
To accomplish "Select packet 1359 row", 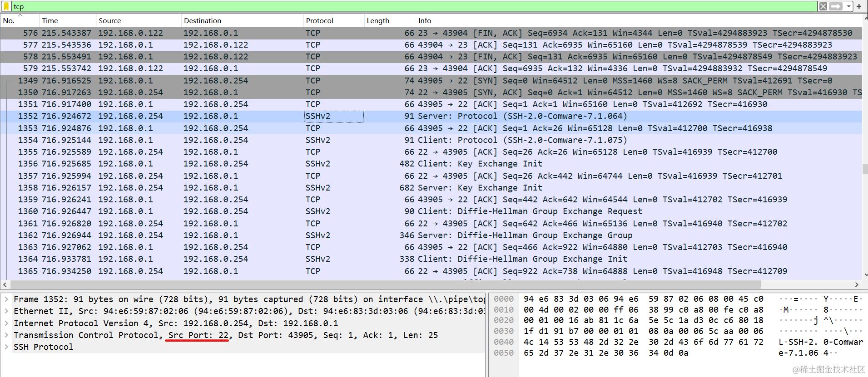I will point(431,200).
